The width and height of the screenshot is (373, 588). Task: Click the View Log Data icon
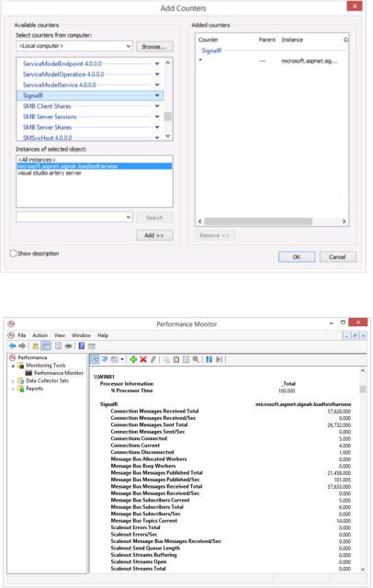coord(105,359)
